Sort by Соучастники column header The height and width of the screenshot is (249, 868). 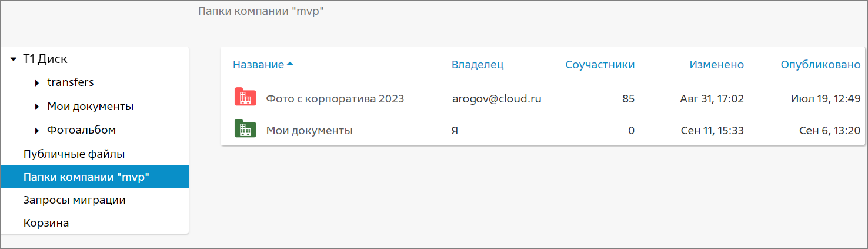click(600, 65)
